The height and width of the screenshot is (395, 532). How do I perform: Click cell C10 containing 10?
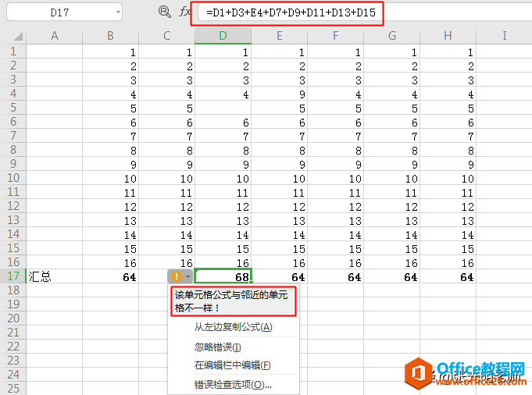166,178
